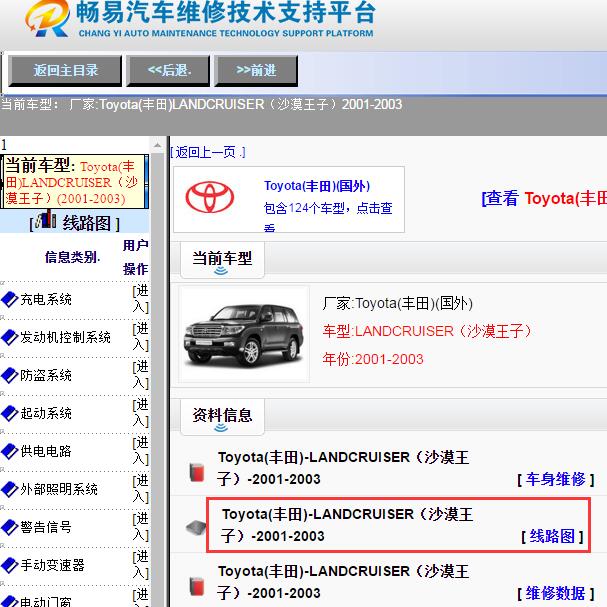Image resolution: width=607 pixels, height=607 pixels.
Task: Click 进入 for 手动变速器
Action: point(140,564)
